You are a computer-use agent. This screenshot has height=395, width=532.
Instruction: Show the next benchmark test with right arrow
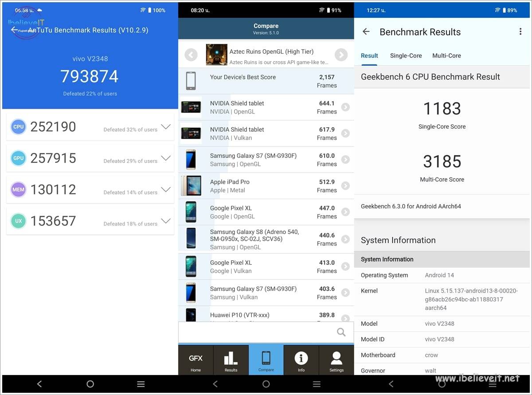click(x=341, y=55)
